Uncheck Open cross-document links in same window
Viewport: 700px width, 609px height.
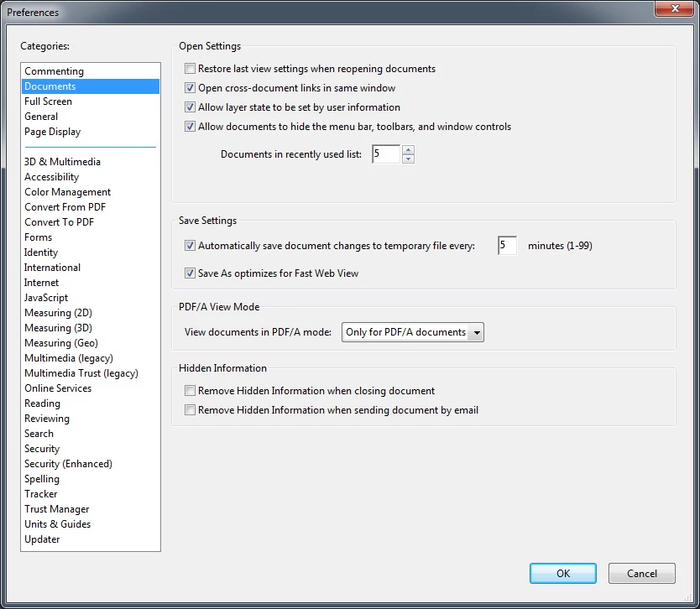pyautogui.click(x=190, y=88)
